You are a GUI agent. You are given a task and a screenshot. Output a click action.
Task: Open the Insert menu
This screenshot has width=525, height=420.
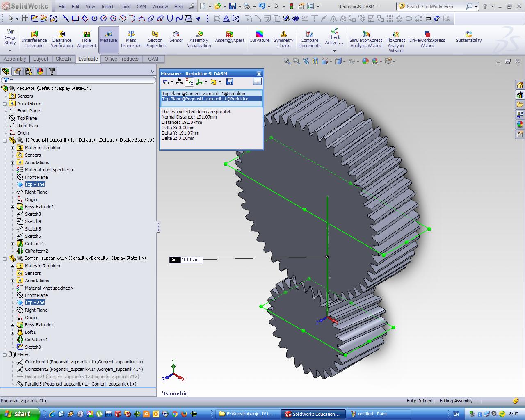[107, 7]
